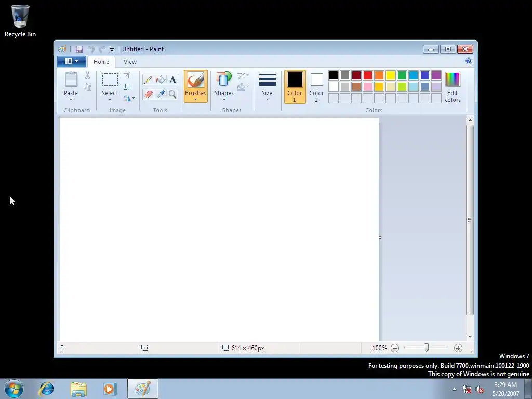
Task: Open the Shape outline dropdown
Action: point(243,76)
